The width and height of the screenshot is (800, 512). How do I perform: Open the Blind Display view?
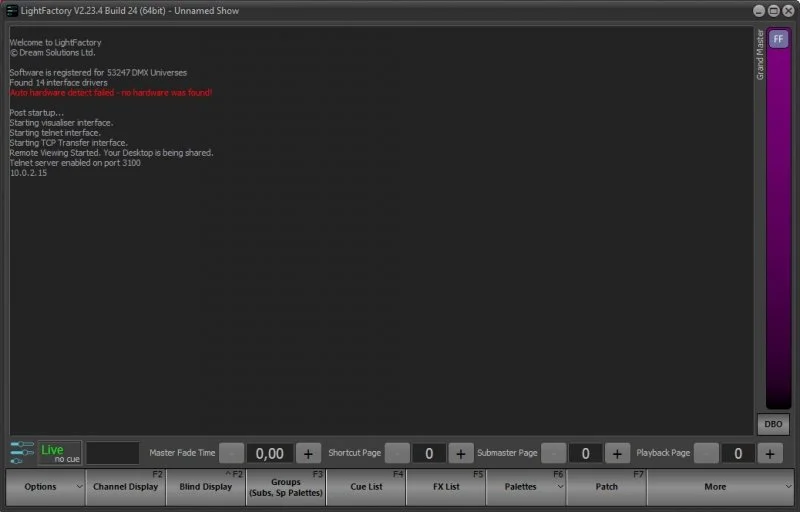tap(206, 487)
